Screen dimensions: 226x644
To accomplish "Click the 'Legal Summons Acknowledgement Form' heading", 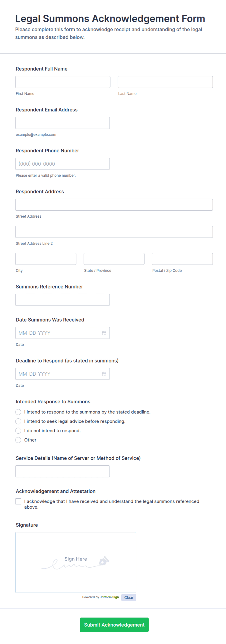I will point(110,19).
